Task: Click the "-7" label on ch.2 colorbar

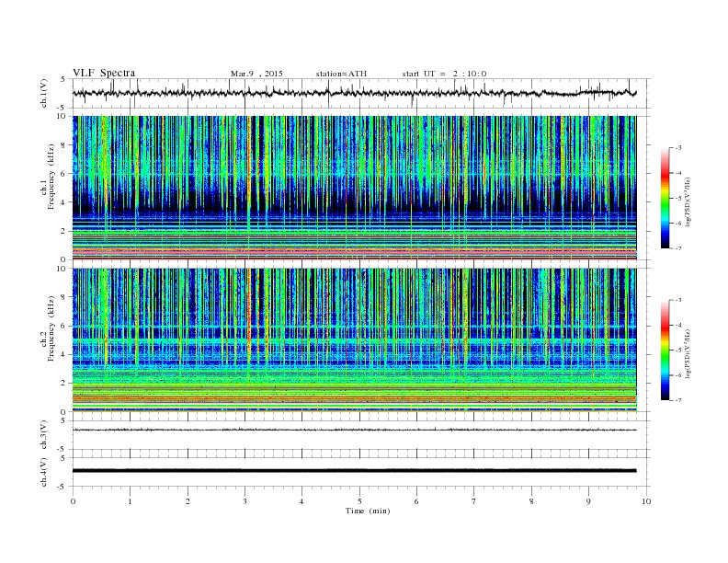Action: coord(678,400)
